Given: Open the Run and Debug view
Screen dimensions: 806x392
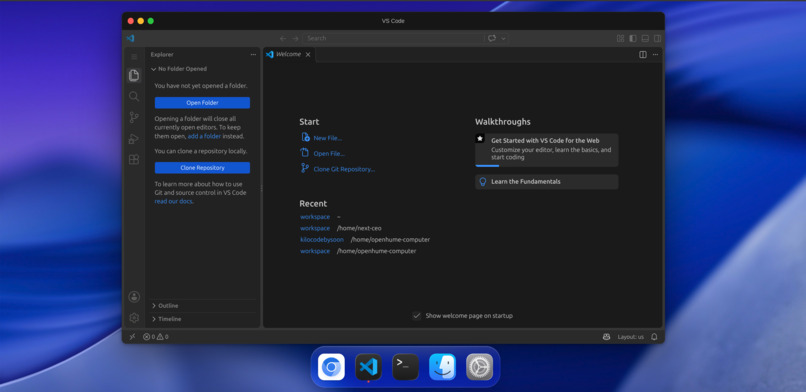Looking at the screenshot, I should 134,139.
